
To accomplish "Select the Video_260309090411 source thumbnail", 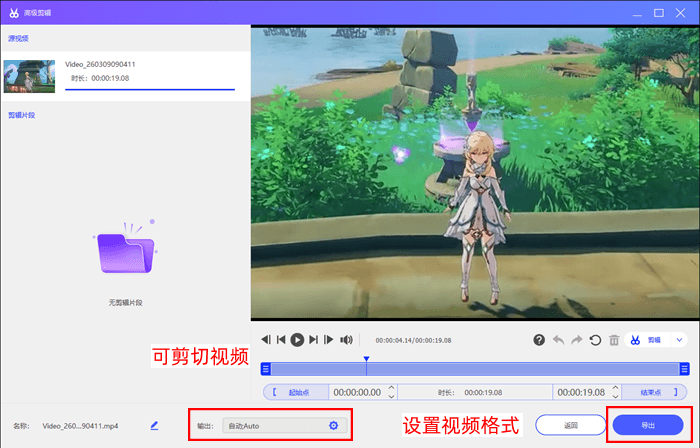I will coord(29,76).
